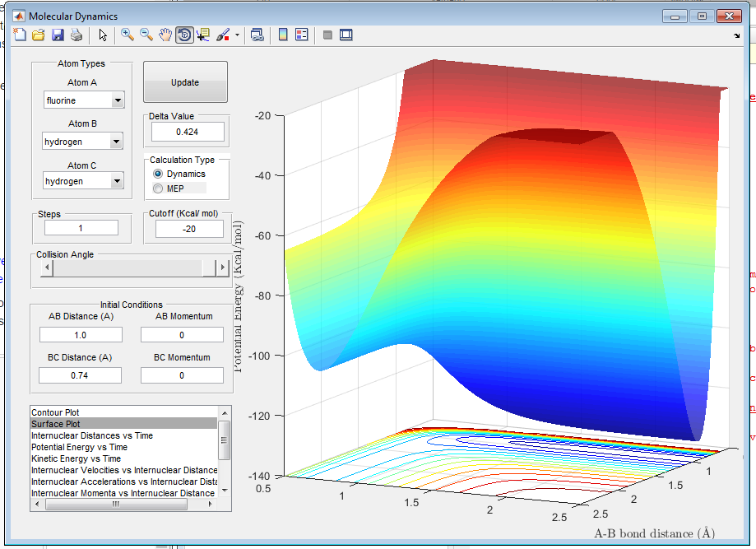Image resolution: width=756 pixels, height=549 pixels.
Task: Choose Potential Energy vs Time plot
Action: (x=79, y=447)
